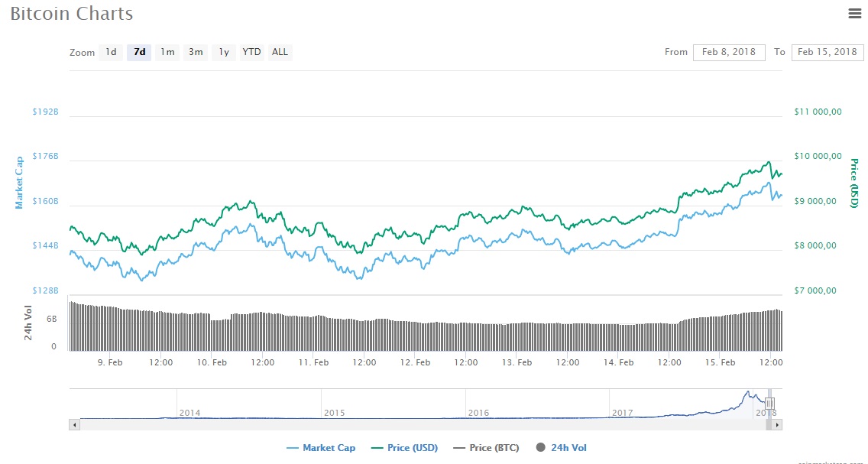Click the 24h Vol legend dot icon

(x=541, y=447)
